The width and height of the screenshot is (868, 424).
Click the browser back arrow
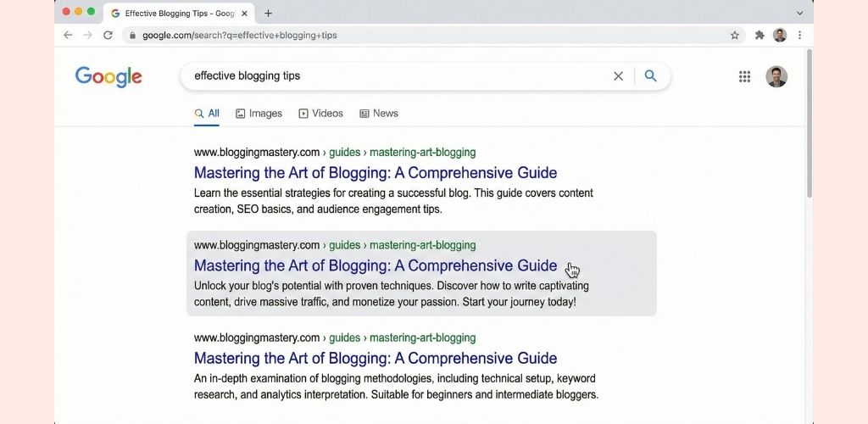[68, 35]
